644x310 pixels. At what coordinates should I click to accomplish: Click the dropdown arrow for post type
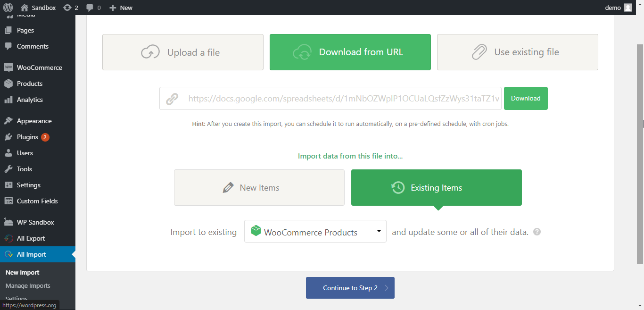tap(379, 231)
